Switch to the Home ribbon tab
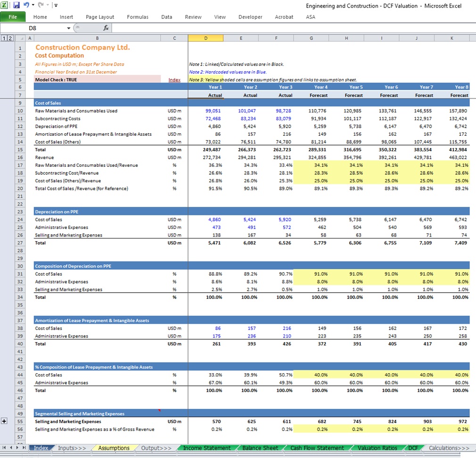 40,17
